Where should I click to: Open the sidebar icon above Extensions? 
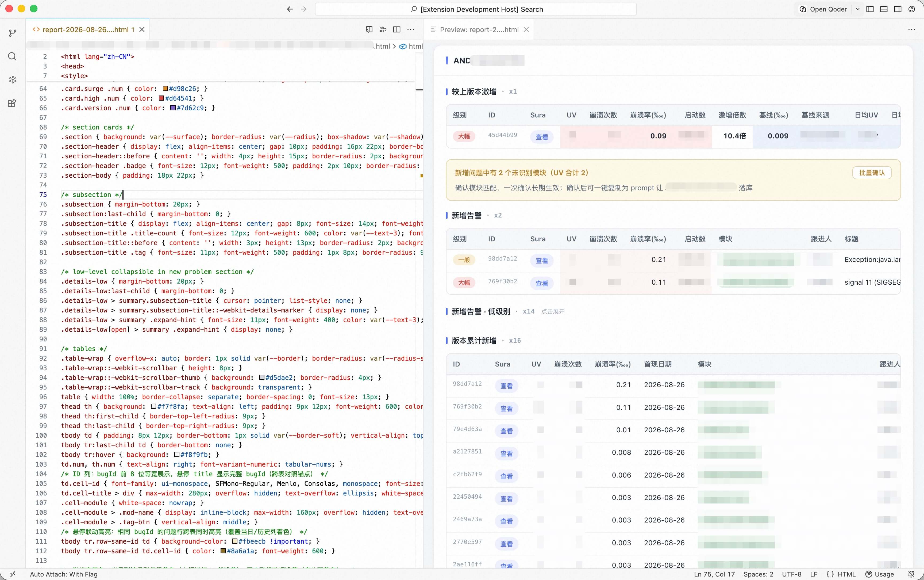point(12,80)
